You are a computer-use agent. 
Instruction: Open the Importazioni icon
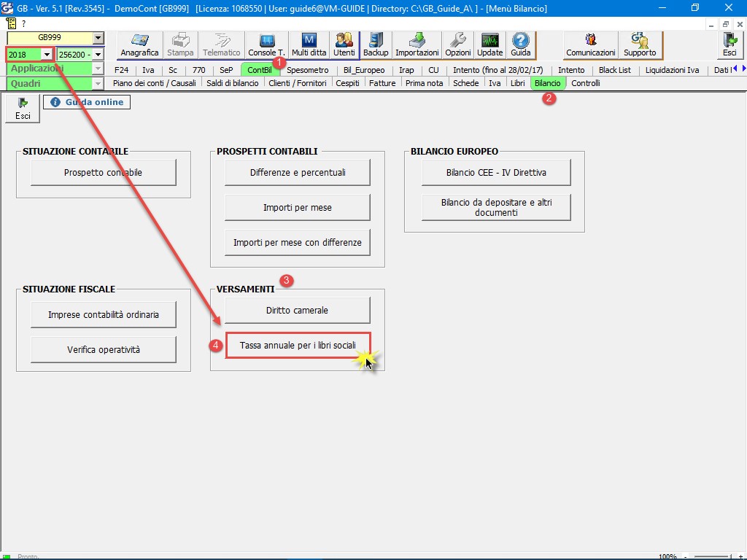pyautogui.click(x=417, y=44)
